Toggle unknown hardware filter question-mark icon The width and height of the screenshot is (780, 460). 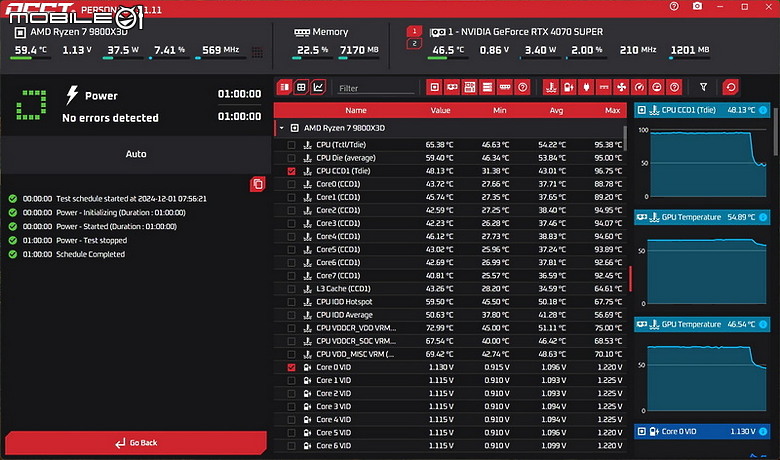[x=523, y=88]
